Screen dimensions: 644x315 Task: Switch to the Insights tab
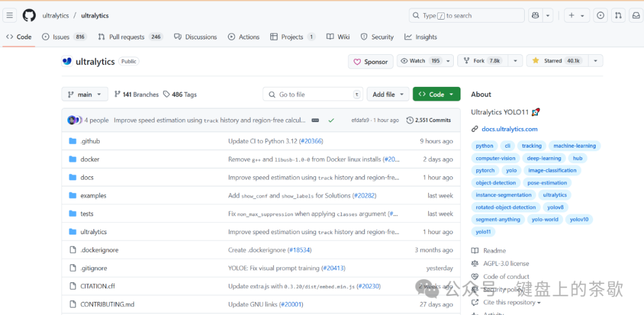pos(420,37)
